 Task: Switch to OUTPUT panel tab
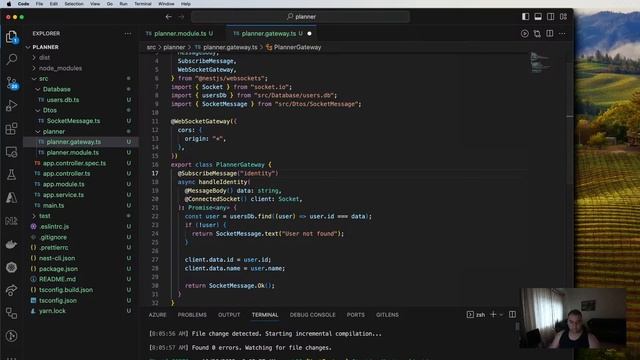point(229,315)
